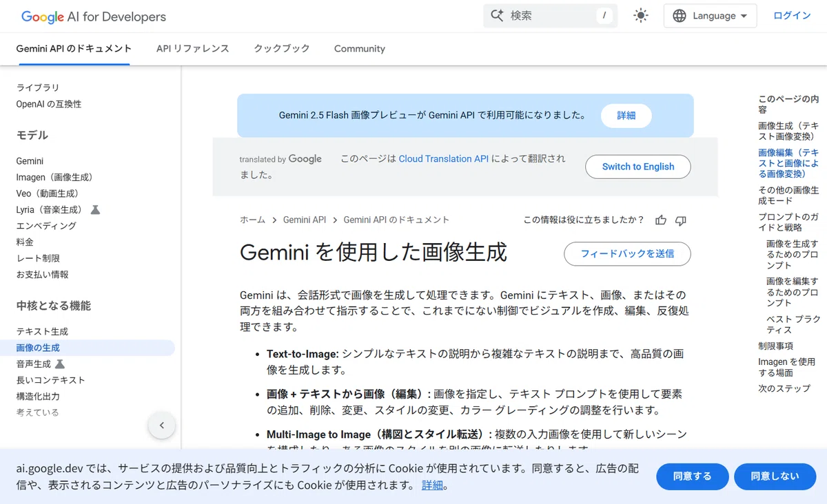Open 構造化出力 in the sidebar
Image resolution: width=827 pixels, height=504 pixels.
pyautogui.click(x=38, y=397)
